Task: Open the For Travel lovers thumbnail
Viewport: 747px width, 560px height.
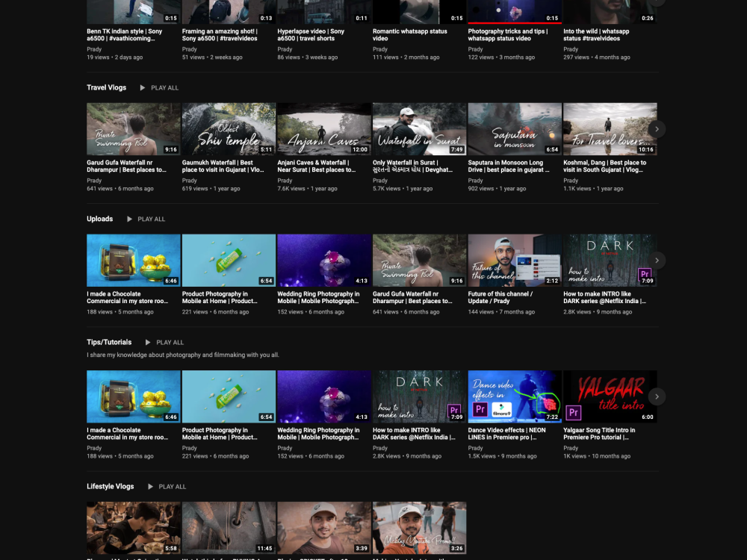Action: click(610, 129)
